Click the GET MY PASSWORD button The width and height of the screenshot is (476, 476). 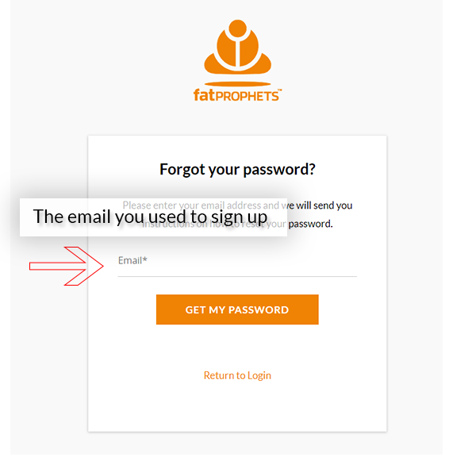pyautogui.click(x=237, y=309)
